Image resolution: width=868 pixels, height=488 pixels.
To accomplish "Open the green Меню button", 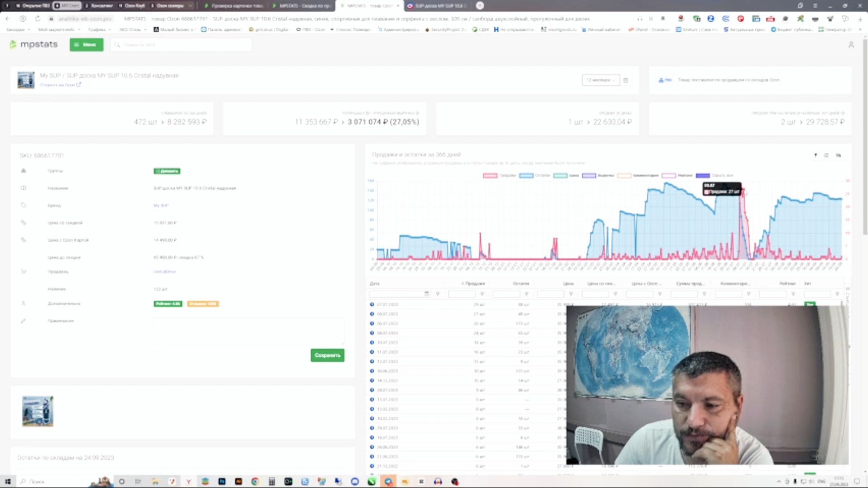I will click(x=87, y=44).
